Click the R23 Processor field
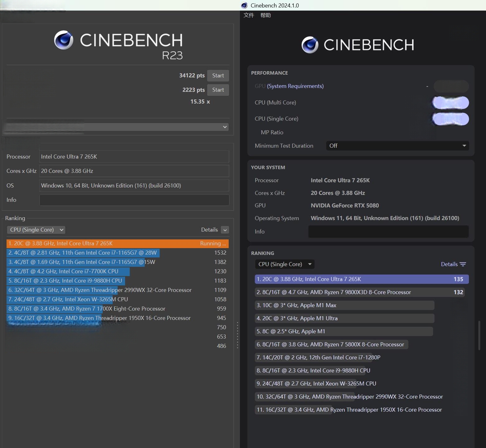The height and width of the screenshot is (448, 486). click(134, 157)
